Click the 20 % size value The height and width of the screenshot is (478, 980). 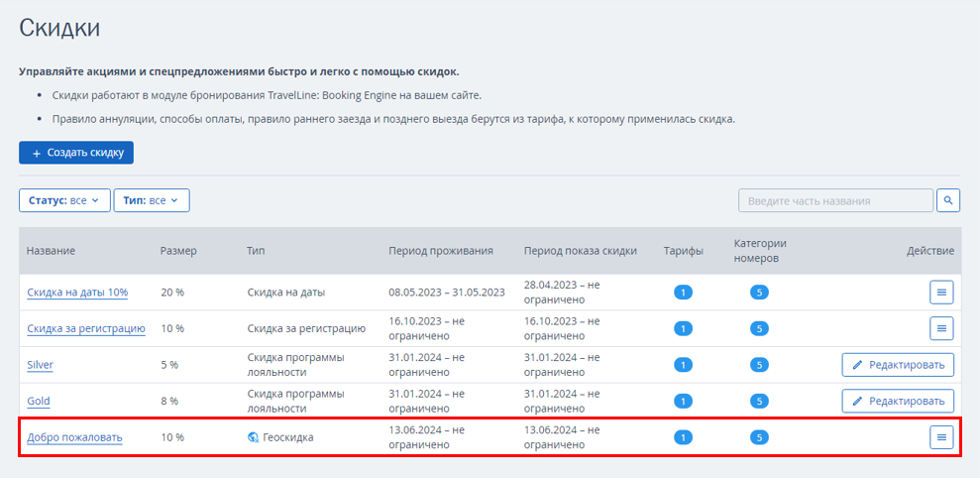click(172, 293)
